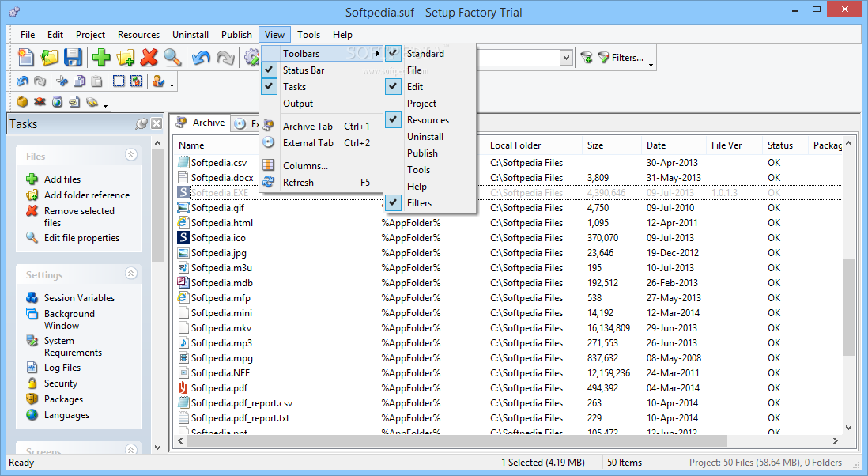The image size is (868, 476).
Task: Click the file list vertical scrollbar thumb
Action: point(848,307)
